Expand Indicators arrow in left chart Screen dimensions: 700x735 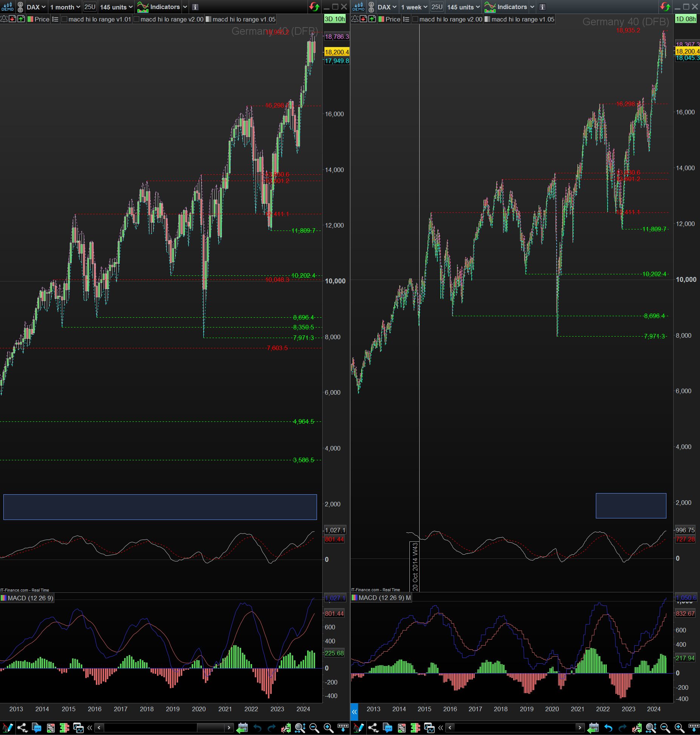point(185,7)
